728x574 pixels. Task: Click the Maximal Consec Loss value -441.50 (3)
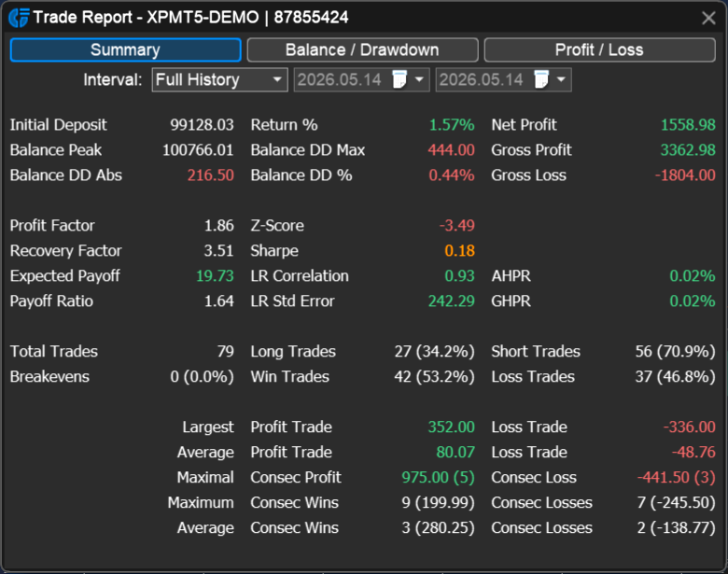677,478
